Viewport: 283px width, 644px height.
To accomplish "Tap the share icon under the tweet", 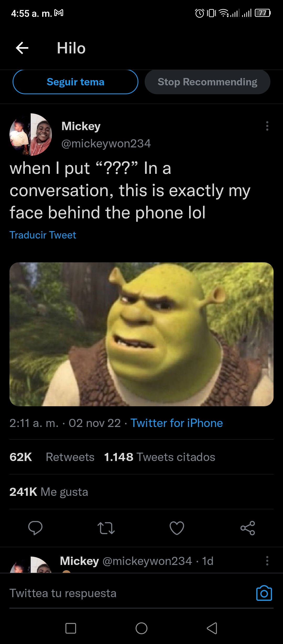I will click(248, 528).
